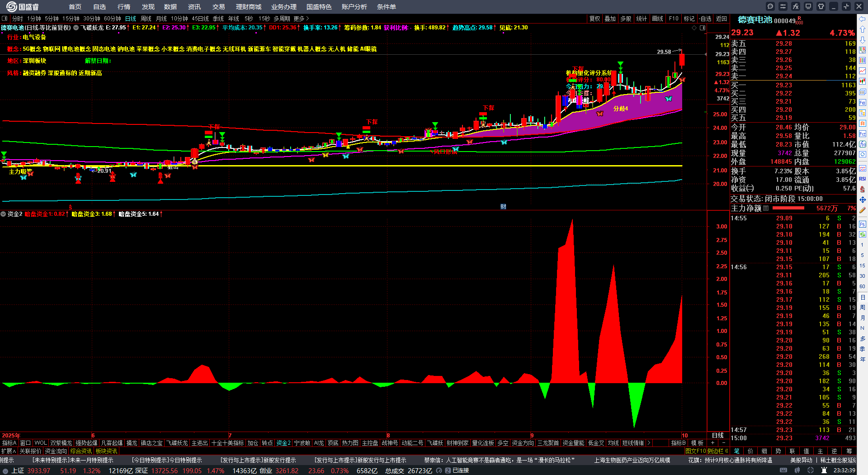Switch to the 周线 weekly tab
The image size is (868, 475).
146,19
